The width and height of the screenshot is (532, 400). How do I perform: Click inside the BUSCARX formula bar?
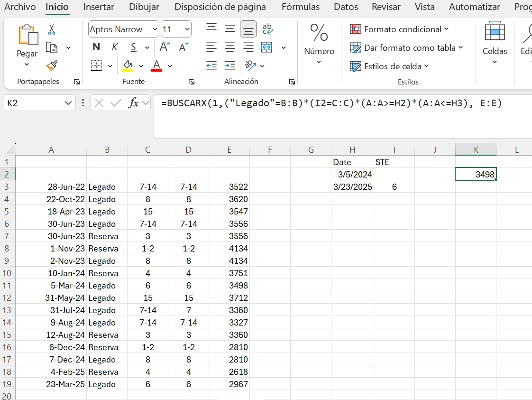click(343, 116)
